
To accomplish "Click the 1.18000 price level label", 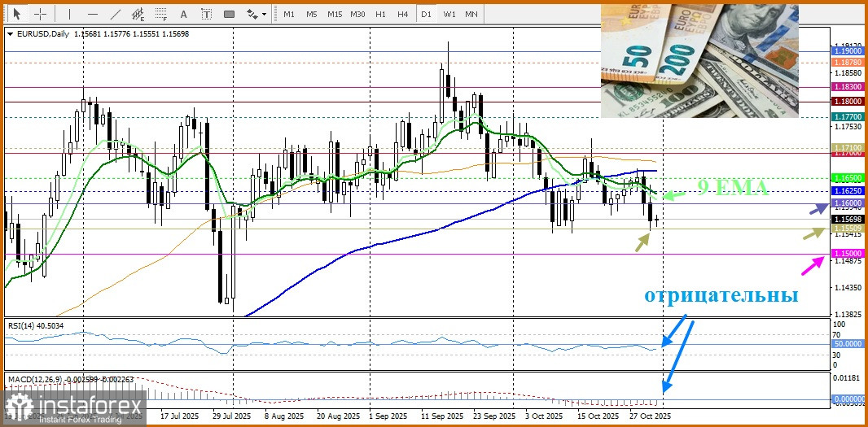I will pos(847,102).
